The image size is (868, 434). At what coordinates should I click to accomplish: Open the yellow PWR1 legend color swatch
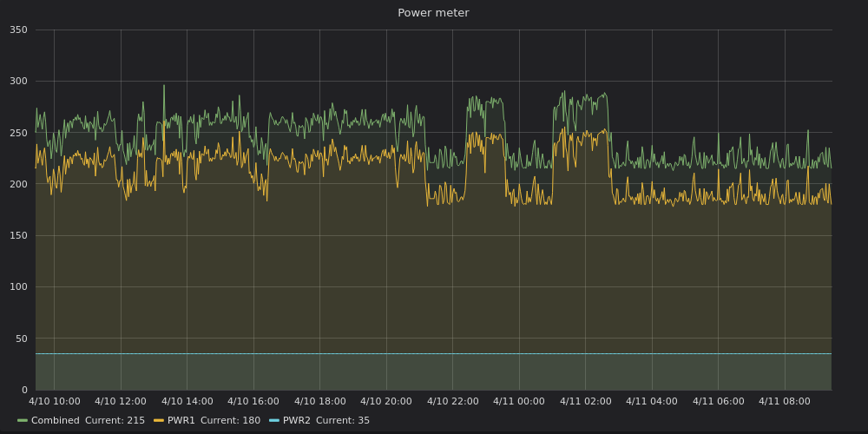[159, 421]
